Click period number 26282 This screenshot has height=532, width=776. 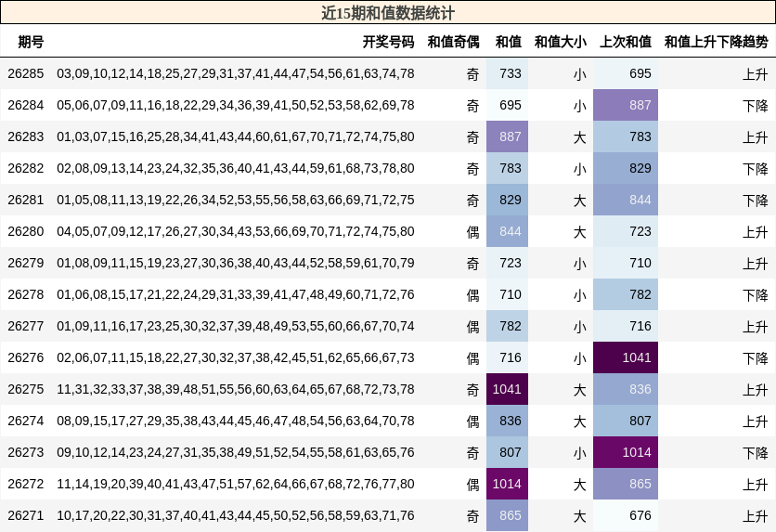[x=26, y=168]
